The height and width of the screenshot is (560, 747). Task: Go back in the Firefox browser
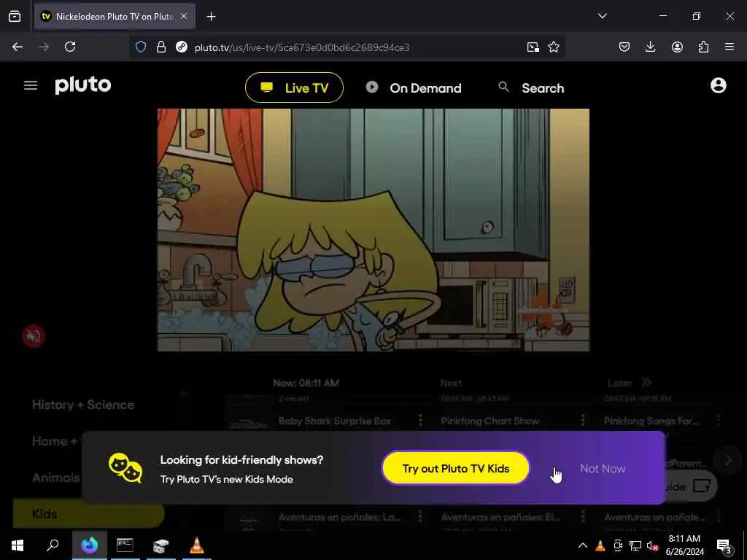pos(18,47)
